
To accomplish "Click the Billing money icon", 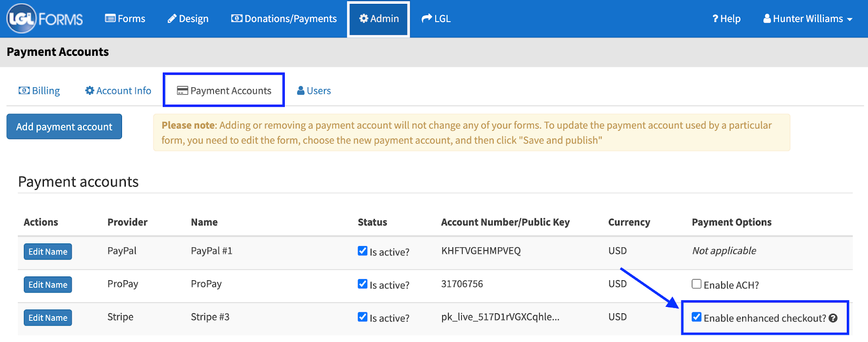I will (24, 91).
